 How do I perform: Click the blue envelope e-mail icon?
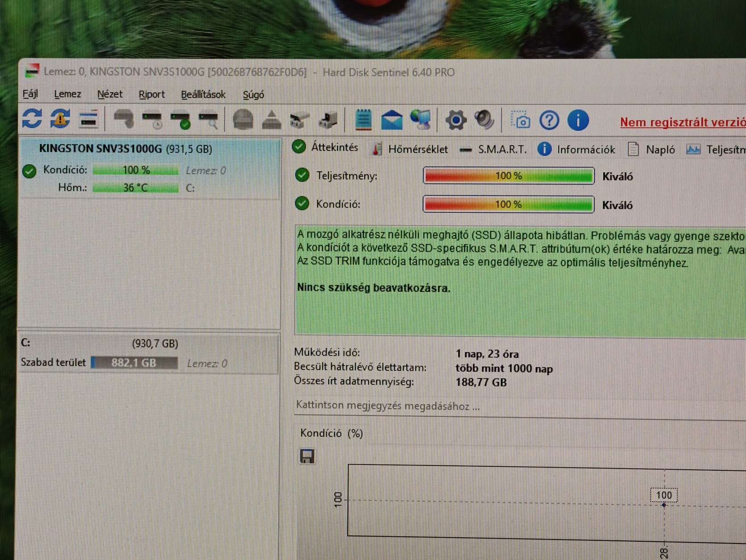click(392, 120)
